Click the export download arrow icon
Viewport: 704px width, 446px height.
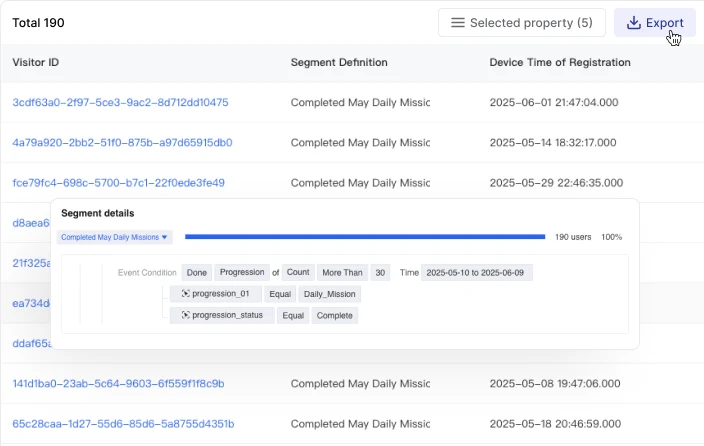634,23
